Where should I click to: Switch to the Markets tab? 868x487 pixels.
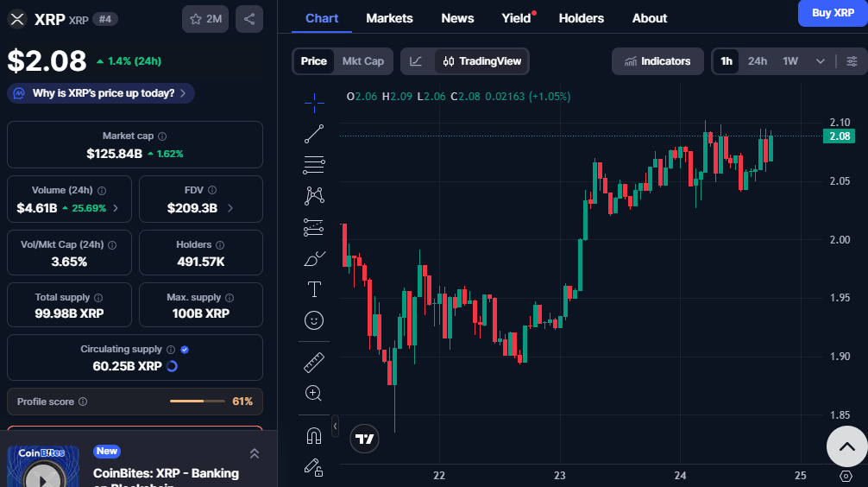[x=389, y=18]
